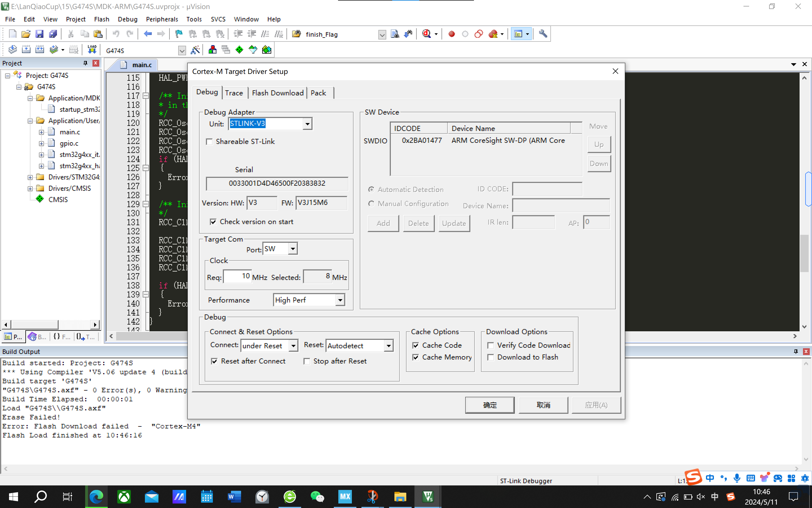Open Options for Target magic wand icon
Image resolution: width=812 pixels, height=508 pixels.
195,50
